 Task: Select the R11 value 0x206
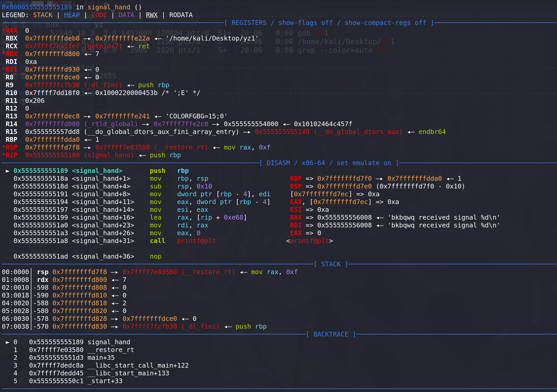[x=35, y=101]
